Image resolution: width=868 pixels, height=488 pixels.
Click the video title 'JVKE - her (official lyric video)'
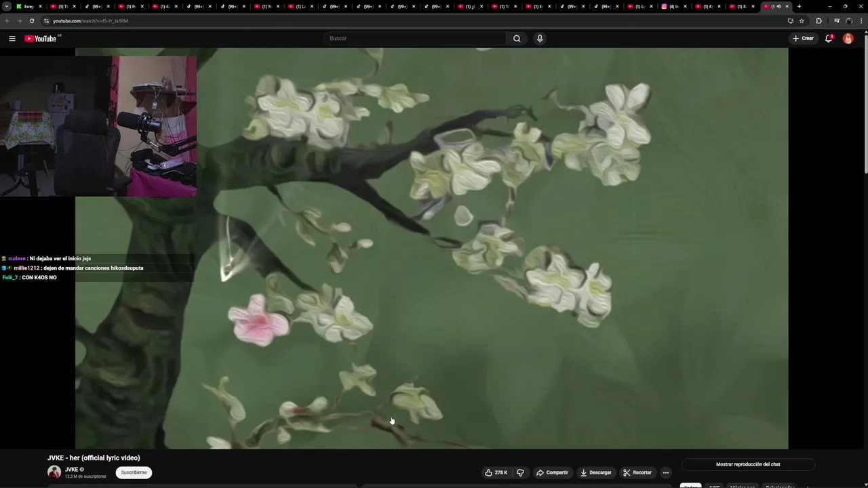click(x=94, y=458)
